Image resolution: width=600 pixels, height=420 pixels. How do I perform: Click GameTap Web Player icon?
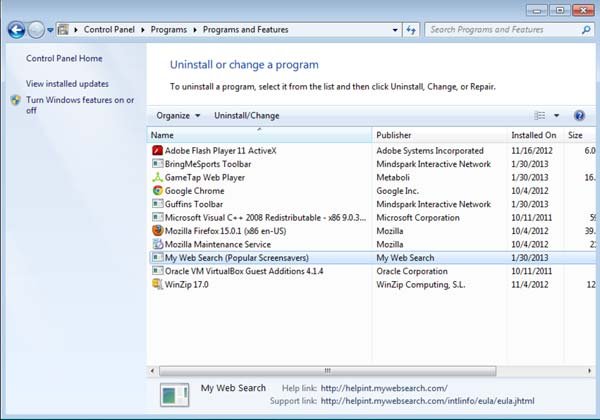[x=157, y=177]
